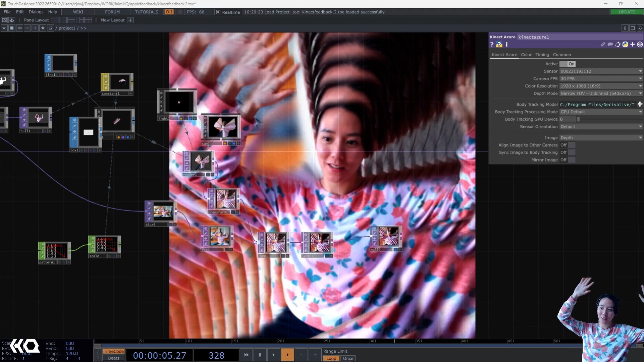
Task: Click the transform1 node thumbnail
Action: (226, 198)
